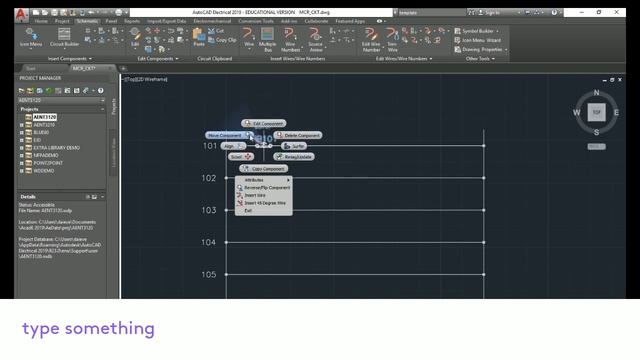The width and height of the screenshot is (640, 360).
Task: Expand the NFPADEMO project node
Action: pyautogui.click(x=22, y=156)
